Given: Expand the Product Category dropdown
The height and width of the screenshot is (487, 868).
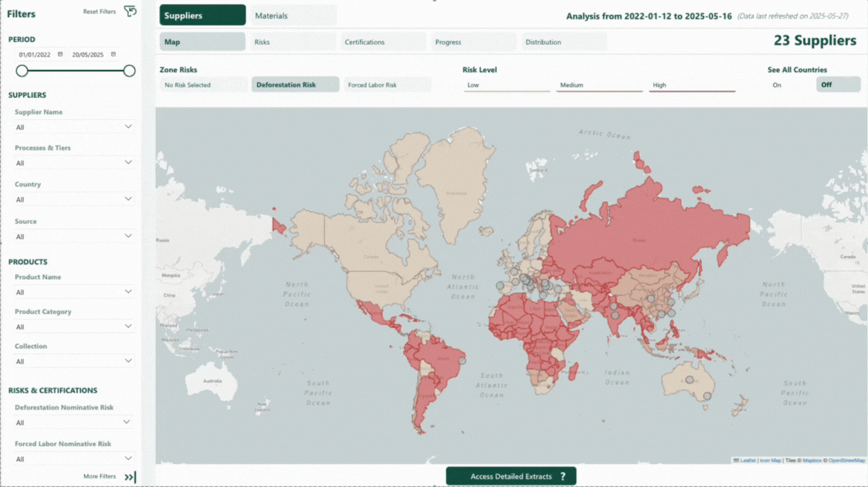Looking at the screenshot, I should tap(73, 327).
